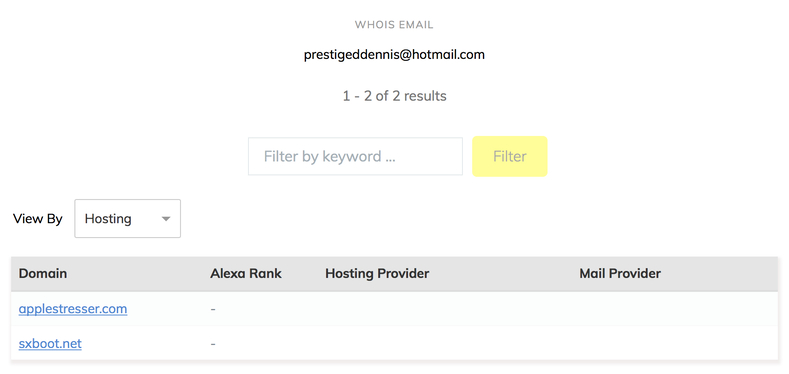Viewport: 789px width, 374px height.
Task: Sort by the Domain column header
Action: [43, 273]
